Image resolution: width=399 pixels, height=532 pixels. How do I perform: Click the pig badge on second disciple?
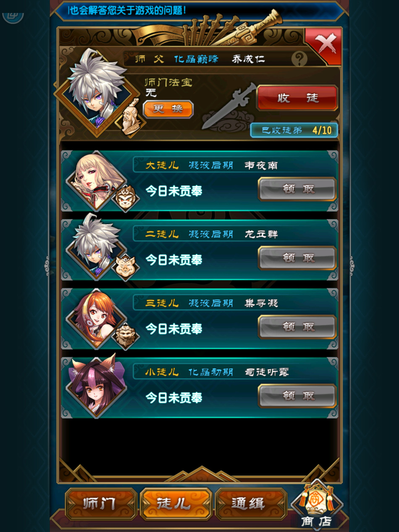(125, 267)
